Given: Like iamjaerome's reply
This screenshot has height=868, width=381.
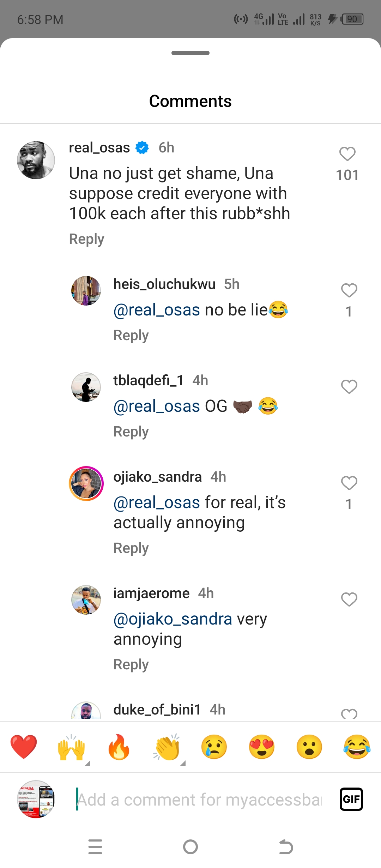Looking at the screenshot, I should [349, 599].
